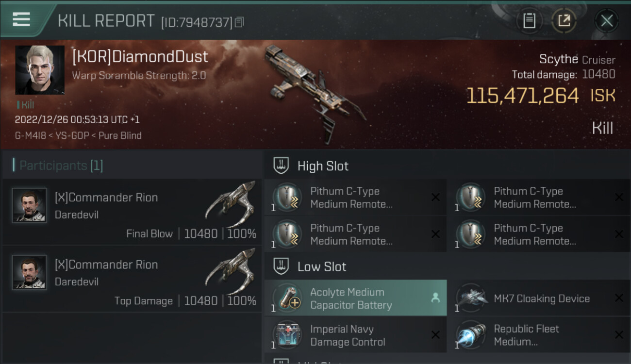Viewport: 631px width, 364px height.
Task: Close the kill report window
Action: click(x=606, y=21)
